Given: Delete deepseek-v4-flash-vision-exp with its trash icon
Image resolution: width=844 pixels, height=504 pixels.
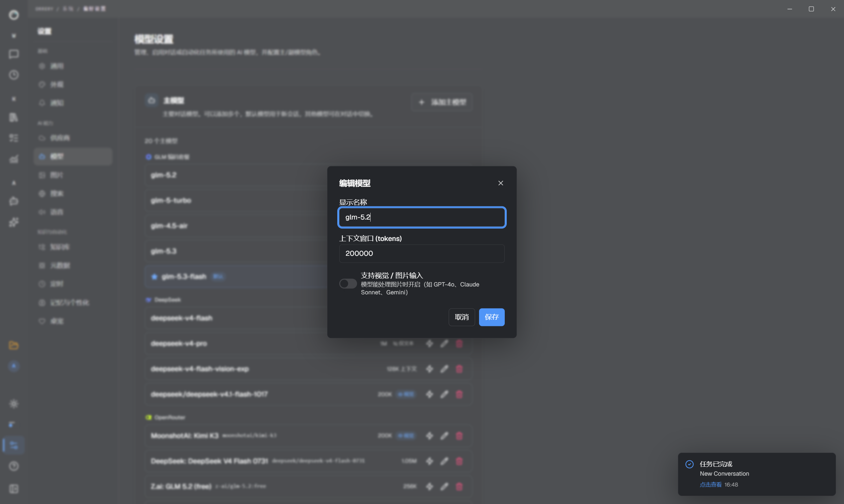Looking at the screenshot, I should click(x=459, y=369).
